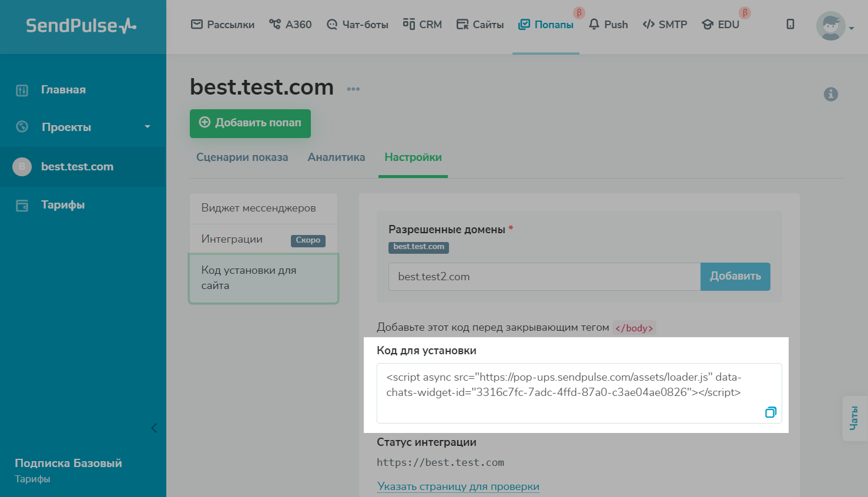Click the SendPulse logo
The image size is (868, 497).
81,26
